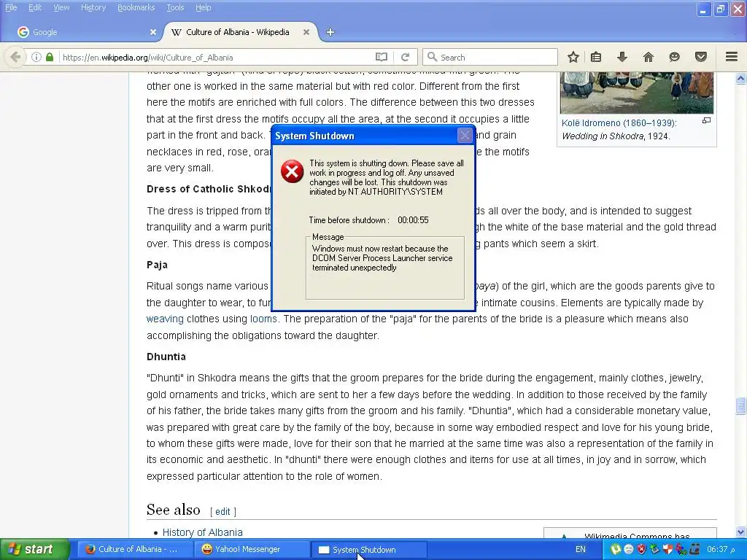Screen dimensions: 747x560
Task: Click the green padlock secure icon
Action: click(50, 57)
